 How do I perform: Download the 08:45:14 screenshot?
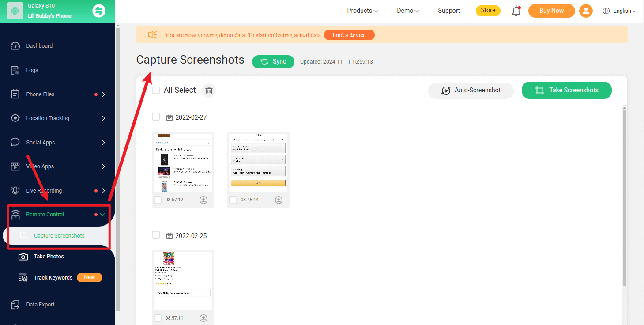point(279,200)
